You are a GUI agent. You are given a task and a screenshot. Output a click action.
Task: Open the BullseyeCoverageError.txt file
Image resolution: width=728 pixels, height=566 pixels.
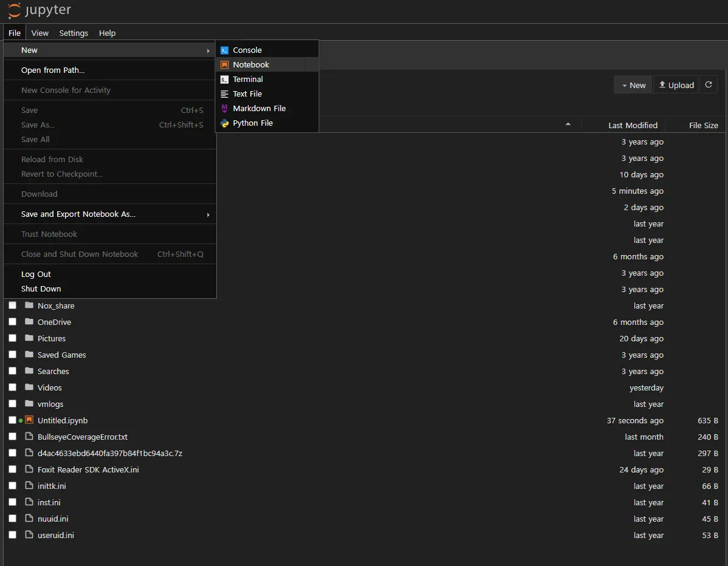(82, 437)
